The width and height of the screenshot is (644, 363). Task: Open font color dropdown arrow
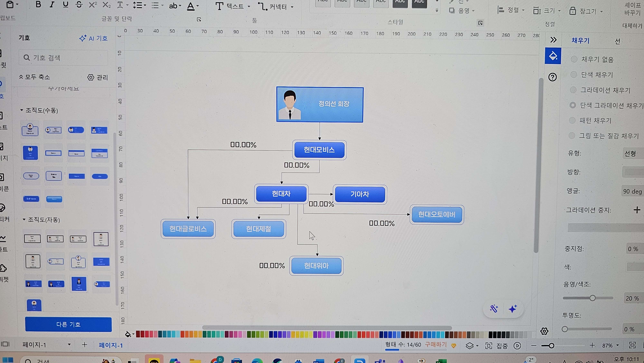point(198,6)
